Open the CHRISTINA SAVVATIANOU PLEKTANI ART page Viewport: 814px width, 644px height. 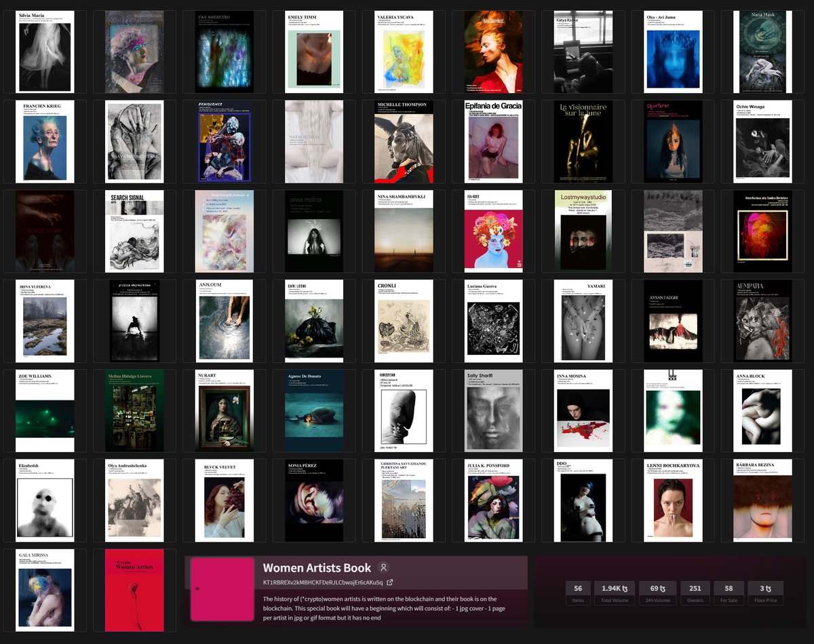click(404, 500)
